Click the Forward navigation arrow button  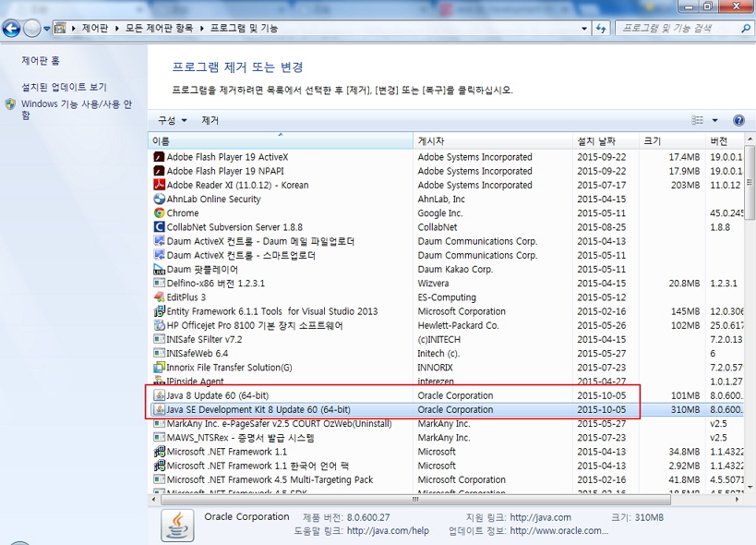click(x=31, y=29)
